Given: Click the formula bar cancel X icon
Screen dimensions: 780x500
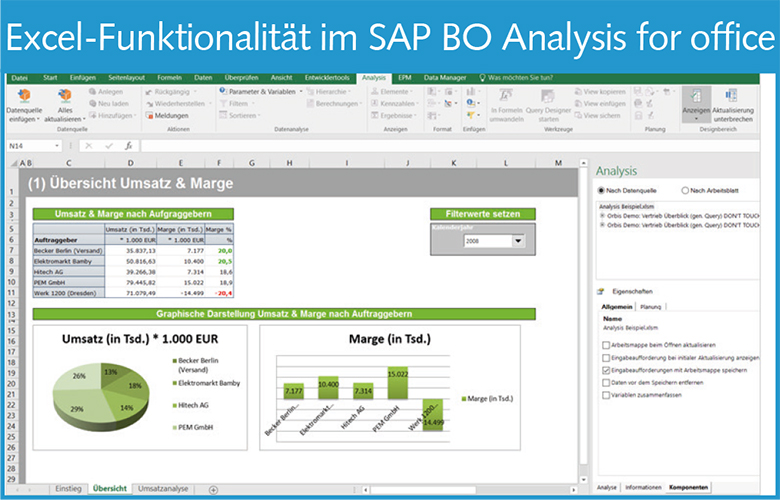Looking at the screenshot, I should pos(89,146).
